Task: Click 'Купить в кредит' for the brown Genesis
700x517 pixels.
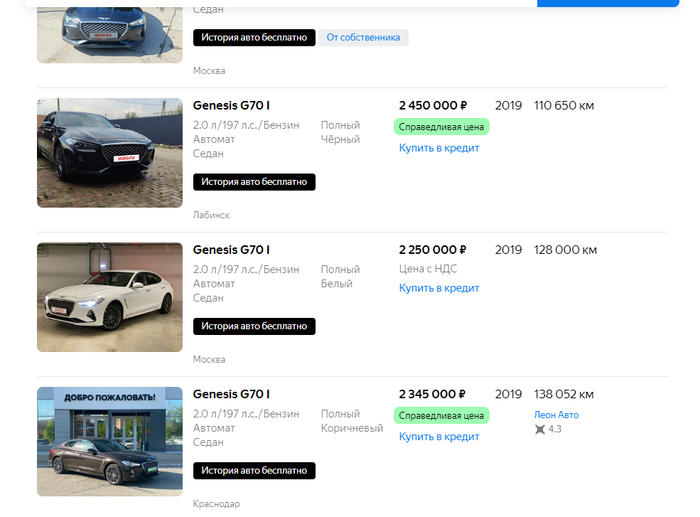Action: [x=439, y=437]
